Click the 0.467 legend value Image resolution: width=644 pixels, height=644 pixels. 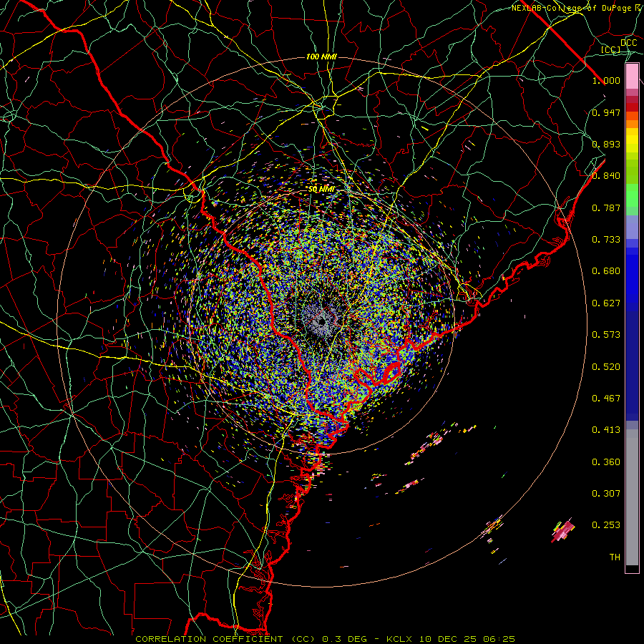tap(606, 399)
